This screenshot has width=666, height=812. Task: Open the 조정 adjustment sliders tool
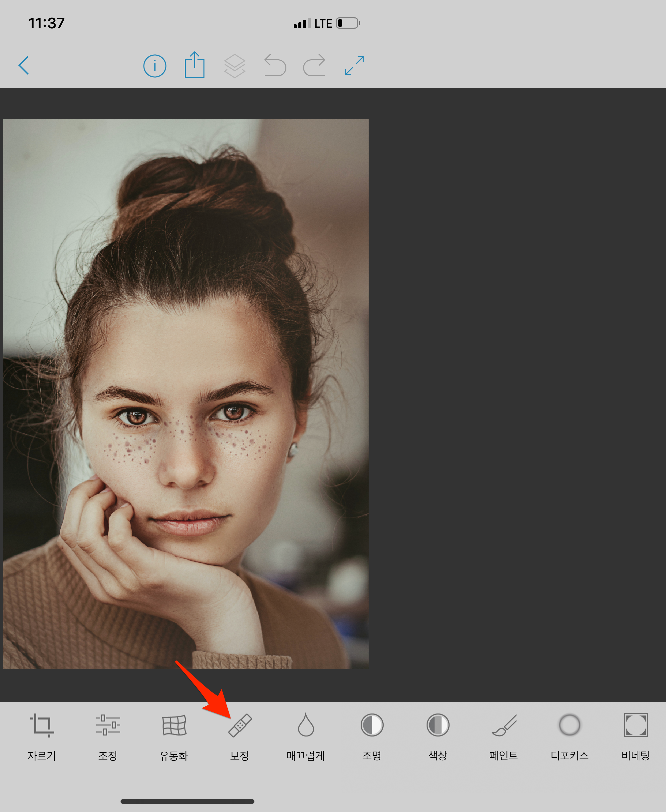[x=108, y=725]
